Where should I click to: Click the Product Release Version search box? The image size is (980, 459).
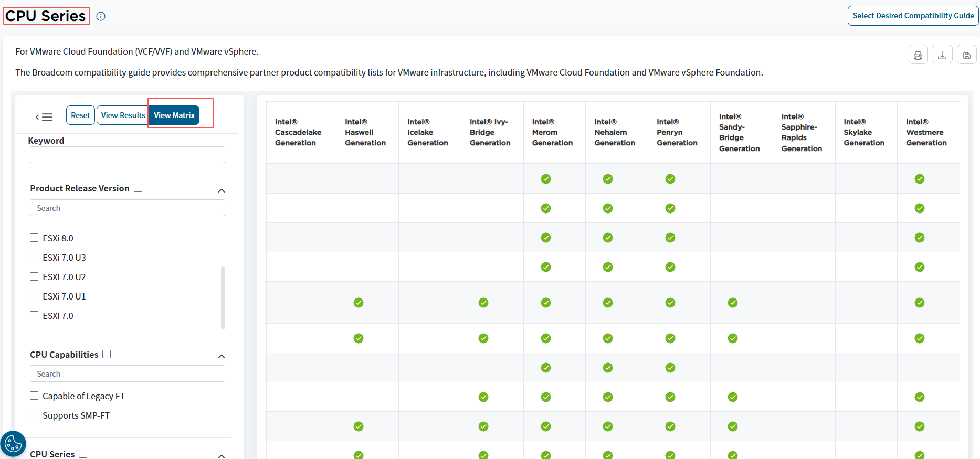pos(128,208)
